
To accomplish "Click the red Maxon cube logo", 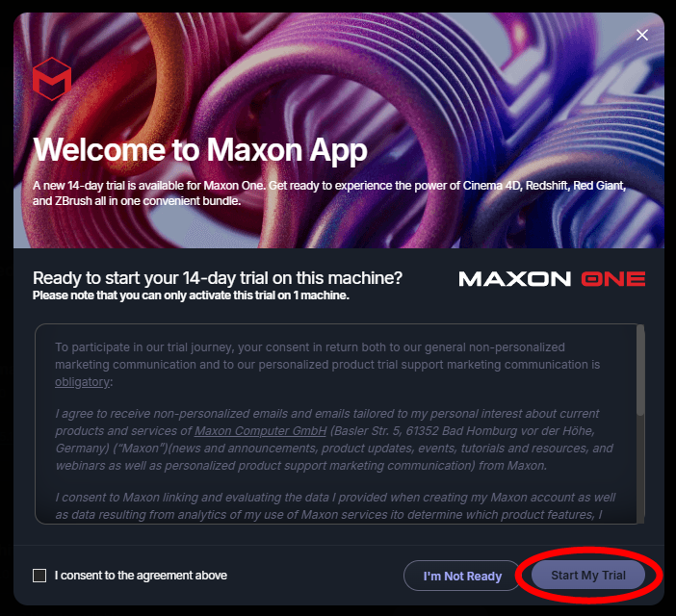I will coord(52,79).
